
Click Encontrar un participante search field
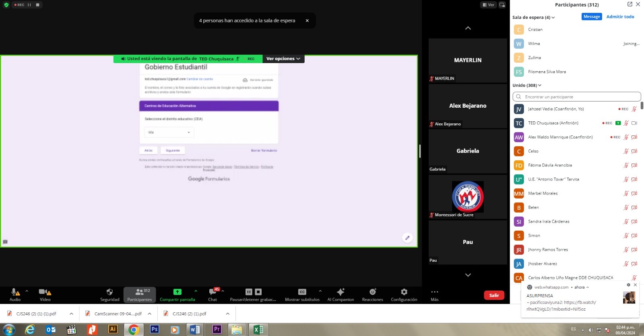pos(576,97)
